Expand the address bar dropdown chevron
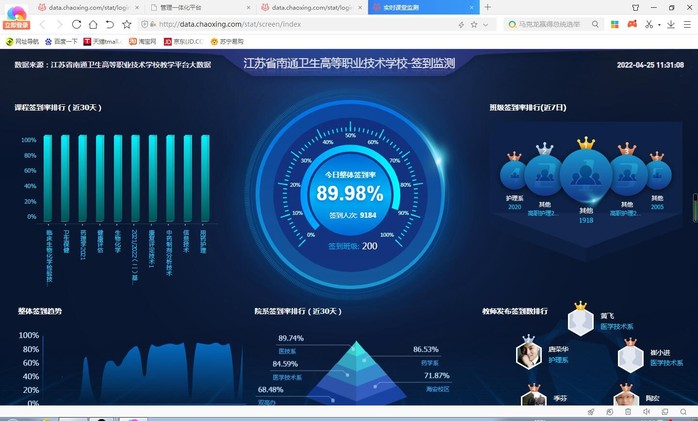 pyautogui.click(x=485, y=25)
